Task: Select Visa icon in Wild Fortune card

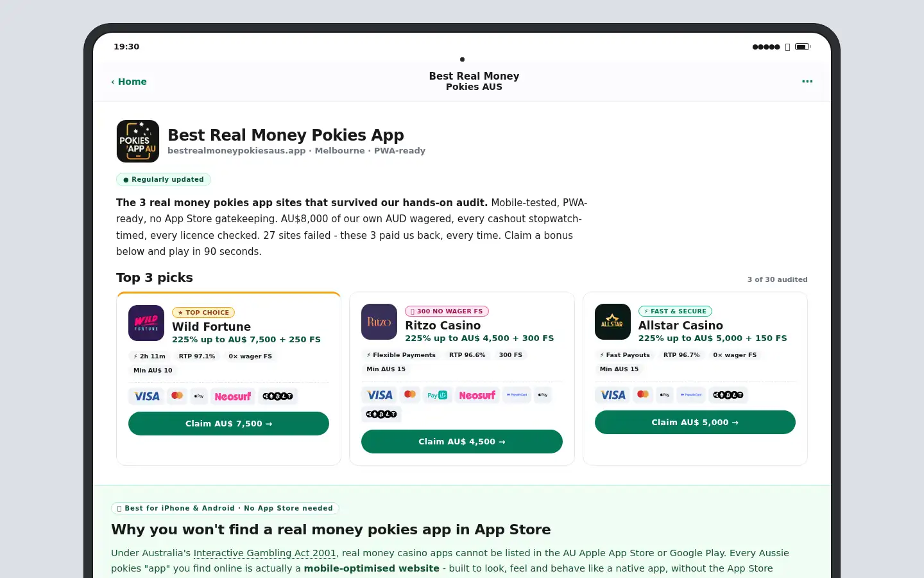Action: click(146, 396)
